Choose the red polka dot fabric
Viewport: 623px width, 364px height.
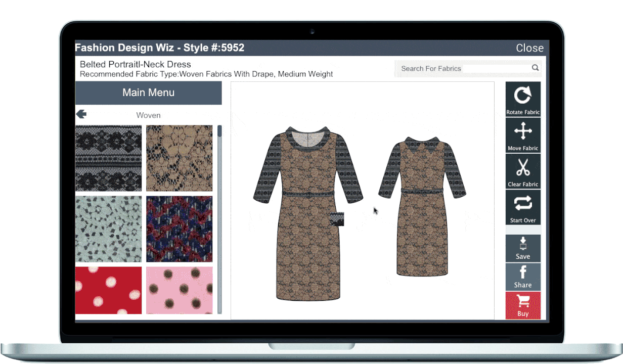tap(108, 290)
